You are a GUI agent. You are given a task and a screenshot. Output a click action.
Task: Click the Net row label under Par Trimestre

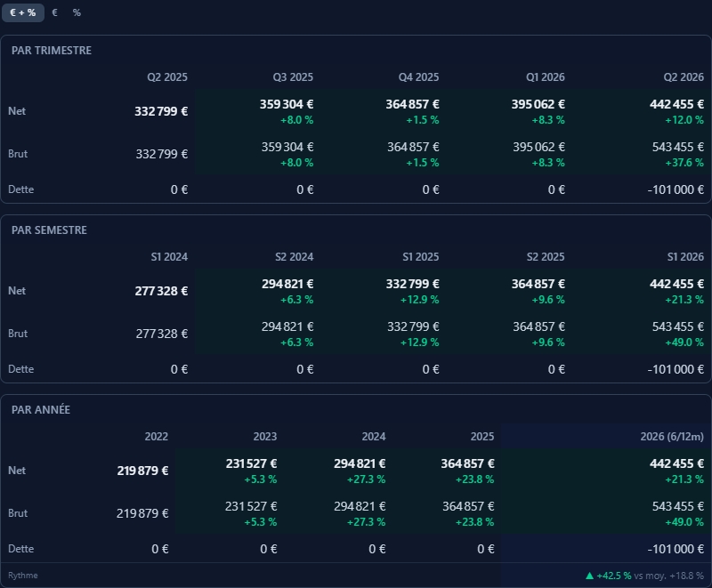click(17, 111)
